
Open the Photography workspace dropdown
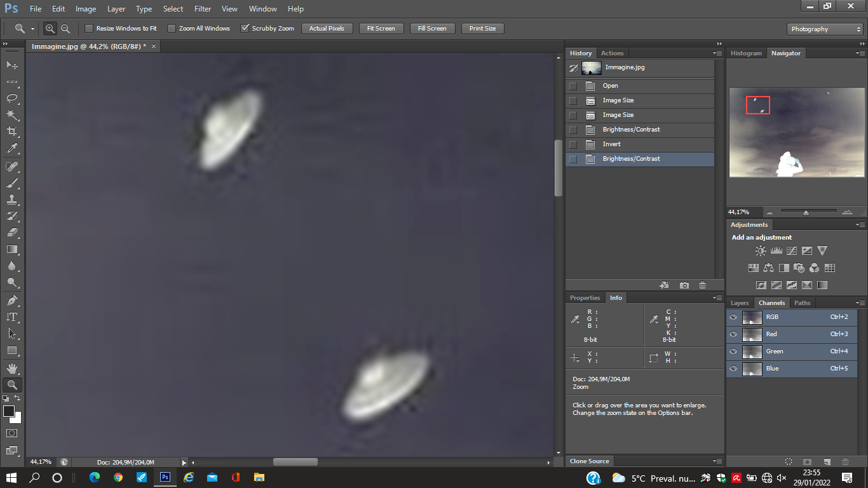pyautogui.click(x=824, y=29)
